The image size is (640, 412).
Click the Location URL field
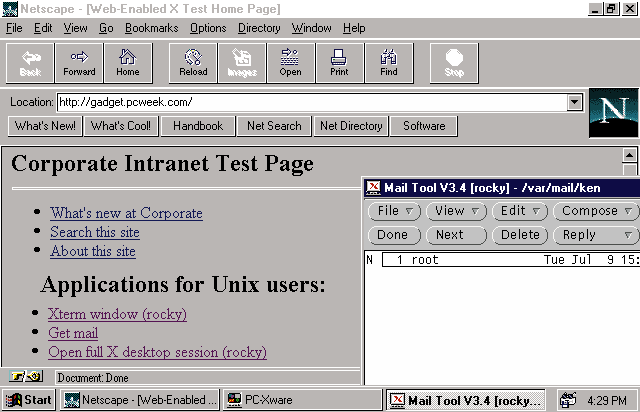pyautogui.click(x=312, y=102)
